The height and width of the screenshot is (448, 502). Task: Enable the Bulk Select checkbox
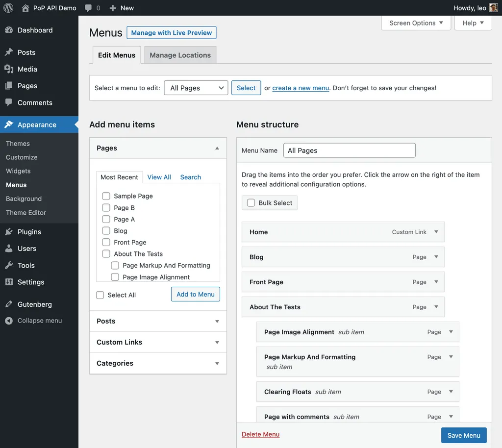pyautogui.click(x=251, y=203)
